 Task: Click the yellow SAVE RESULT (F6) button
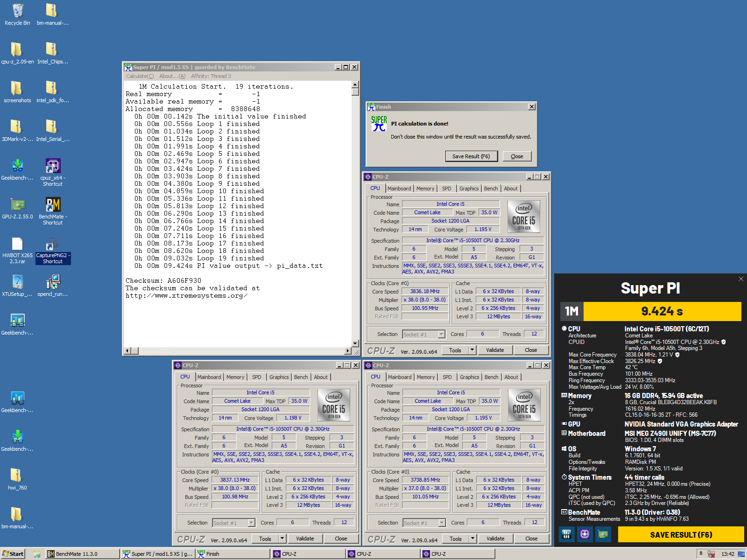coord(681,535)
